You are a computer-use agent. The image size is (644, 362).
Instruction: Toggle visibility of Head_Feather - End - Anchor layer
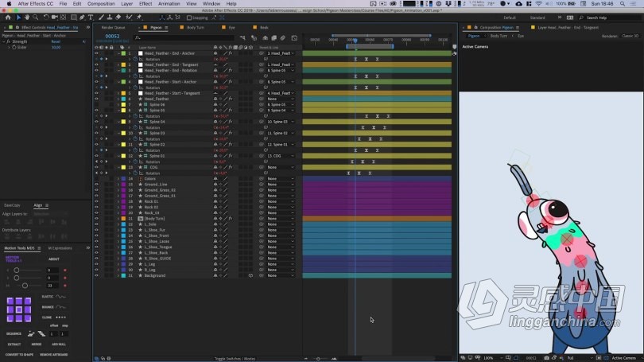96,53
